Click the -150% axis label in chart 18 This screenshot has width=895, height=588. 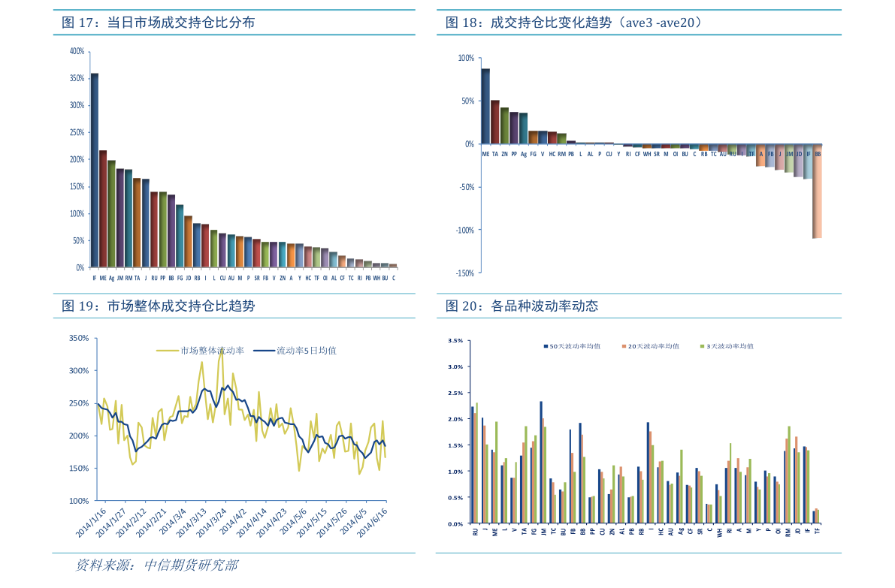(x=465, y=273)
